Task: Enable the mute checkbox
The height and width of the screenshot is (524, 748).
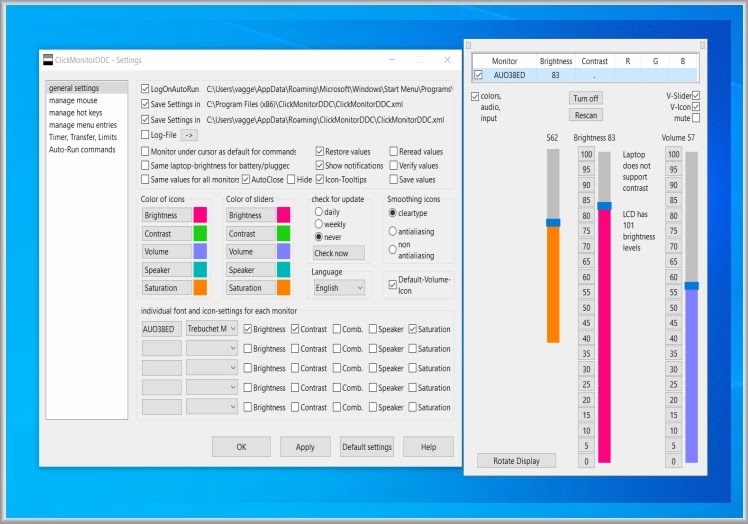Action: [x=696, y=117]
